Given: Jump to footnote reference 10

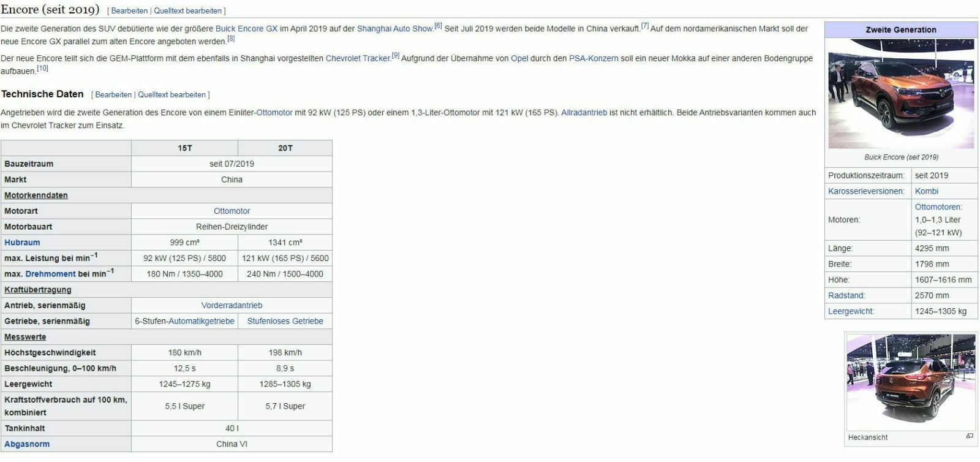Looking at the screenshot, I should [42, 68].
